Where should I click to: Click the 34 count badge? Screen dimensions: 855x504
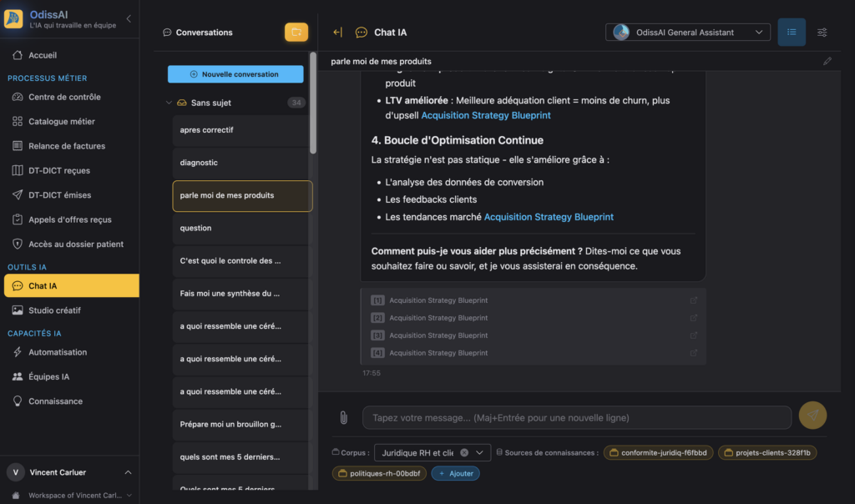[296, 103]
